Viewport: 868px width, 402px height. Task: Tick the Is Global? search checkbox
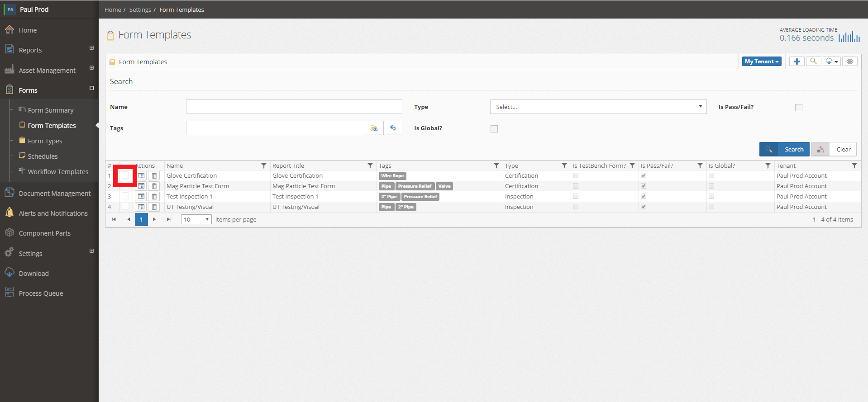tap(494, 129)
